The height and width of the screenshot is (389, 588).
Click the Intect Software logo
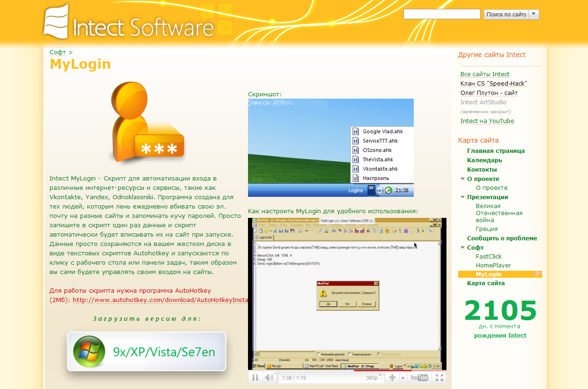tap(129, 21)
